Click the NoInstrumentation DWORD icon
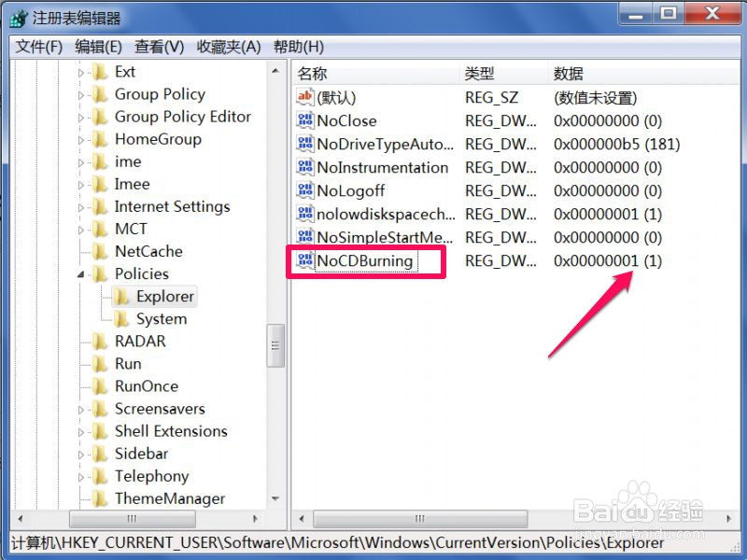 click(305, 167)
